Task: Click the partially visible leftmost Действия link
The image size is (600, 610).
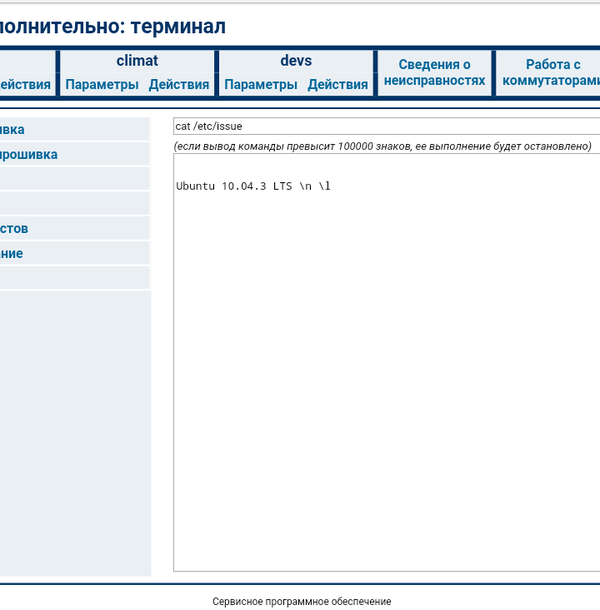Action: (25, 85)
